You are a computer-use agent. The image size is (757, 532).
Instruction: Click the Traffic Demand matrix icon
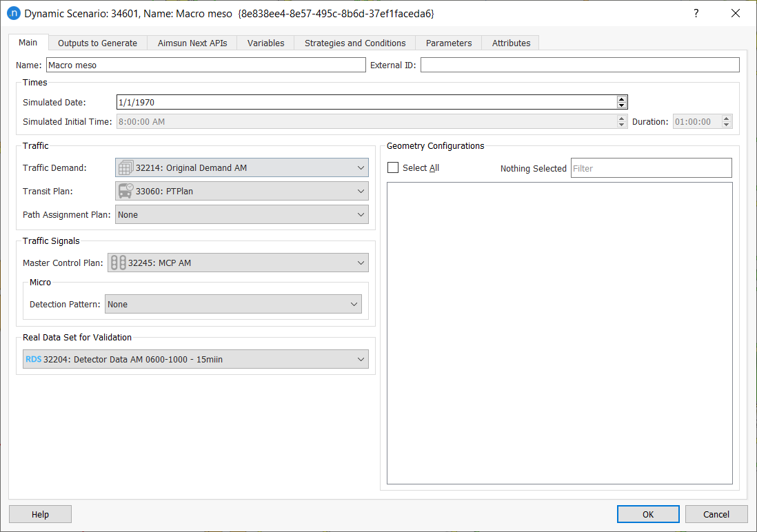click(x=125, y=168)
